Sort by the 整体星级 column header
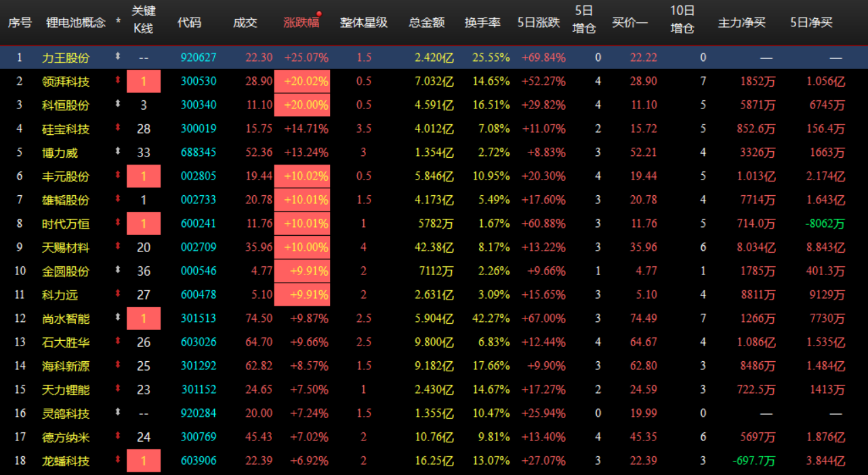This screenshot has width=868, height=475. click(364, 22)
